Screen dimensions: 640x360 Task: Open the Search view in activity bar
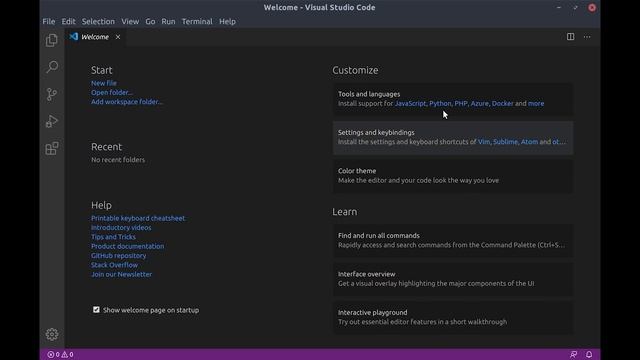coord(52,67)
